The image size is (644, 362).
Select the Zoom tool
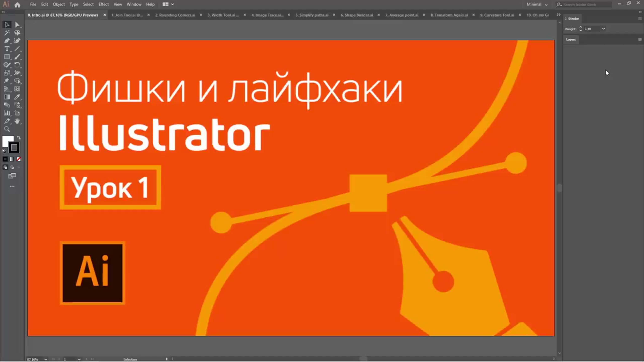[7, 129]
